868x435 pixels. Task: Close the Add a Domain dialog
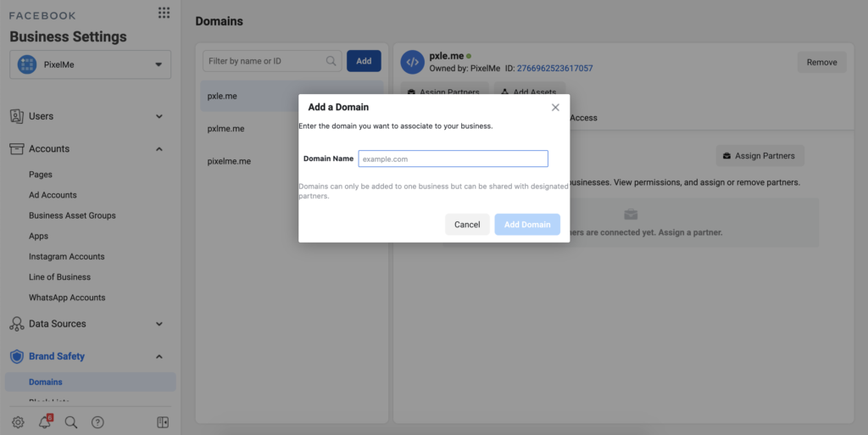point(555,108)
